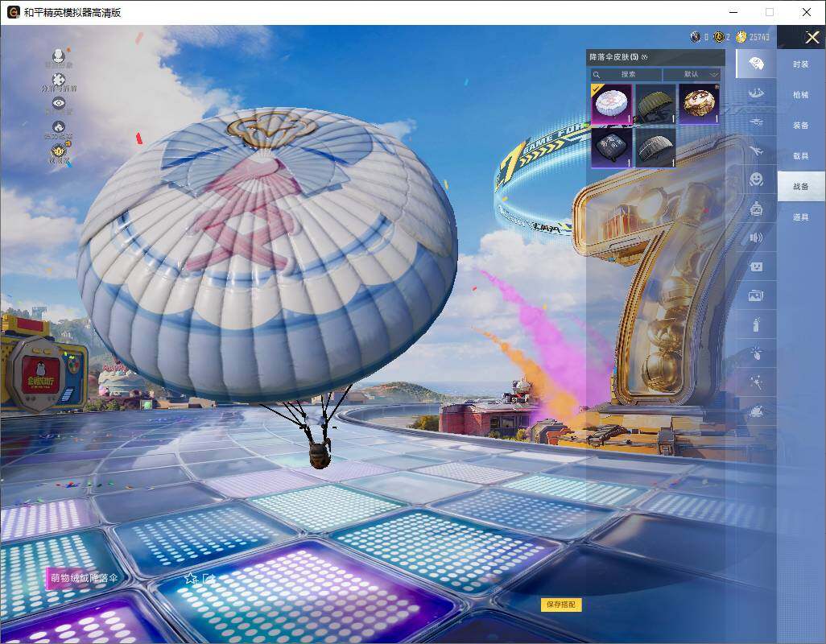826x644 pixels.
Task: Click the flame-shaped circular icon on left
Action: (x=59, y=127)
